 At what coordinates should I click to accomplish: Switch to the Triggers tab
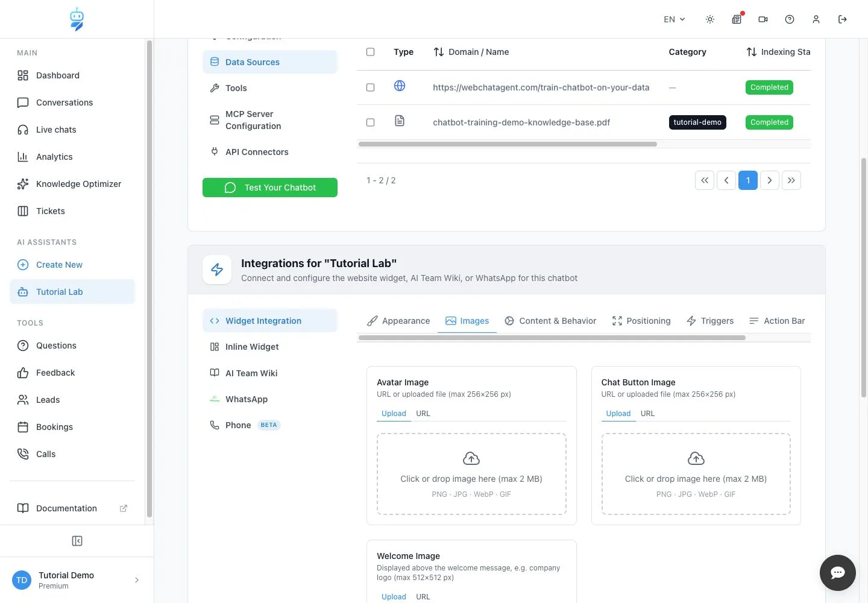(x=710, y=321)
